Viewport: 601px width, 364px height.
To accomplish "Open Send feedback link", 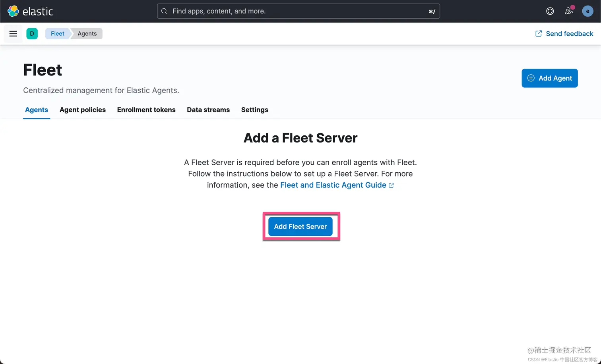I will [564, 34].
